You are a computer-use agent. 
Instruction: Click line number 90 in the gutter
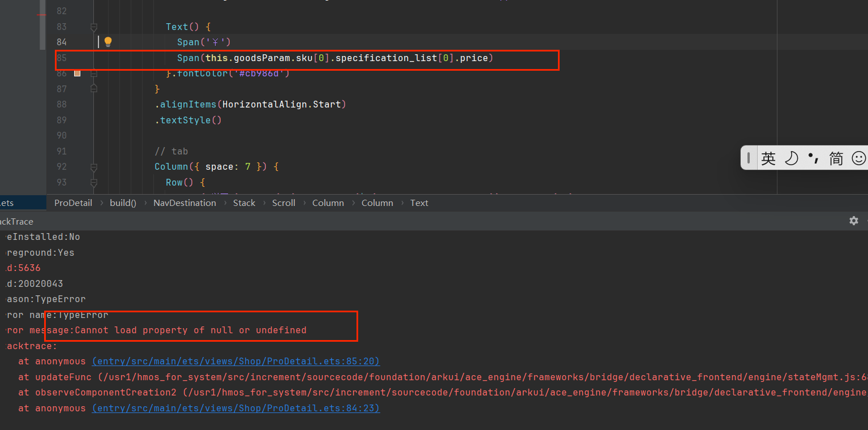pyautogui.click(x=61, y=135)
